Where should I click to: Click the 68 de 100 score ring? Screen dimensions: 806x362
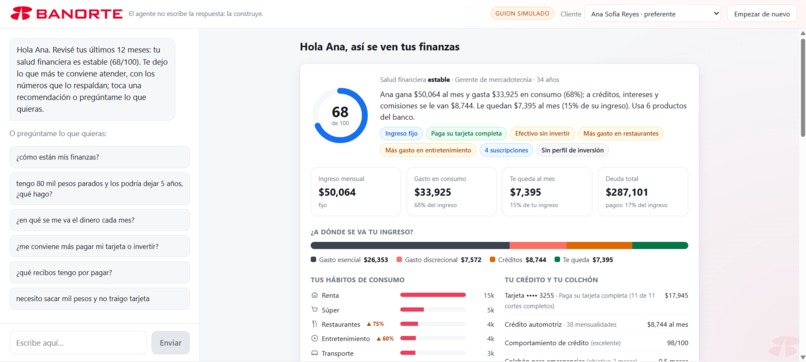point(340,116)
